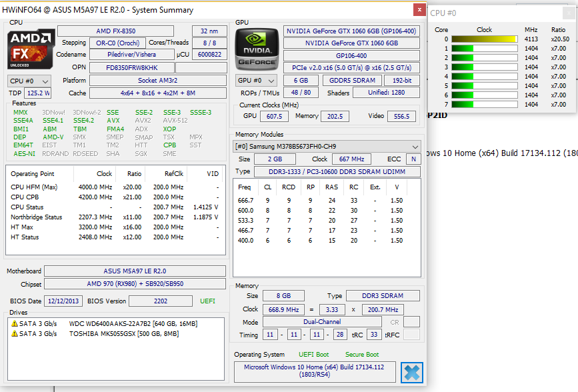
Task: Close the HWiNFO64 System Summary window
Action: tap(419, 9)
